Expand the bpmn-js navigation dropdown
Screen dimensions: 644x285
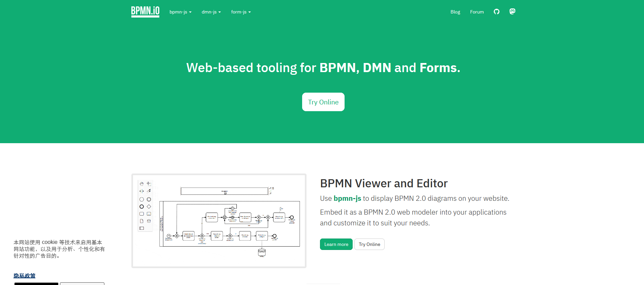click(181, 12)
